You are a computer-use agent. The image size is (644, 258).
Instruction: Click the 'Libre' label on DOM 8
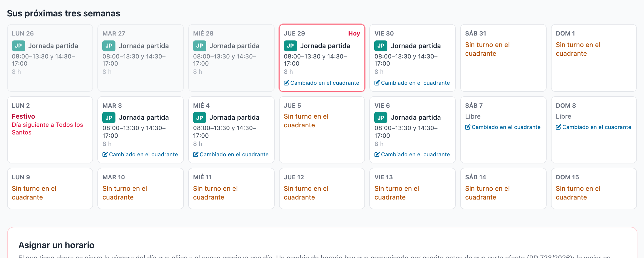564,116
